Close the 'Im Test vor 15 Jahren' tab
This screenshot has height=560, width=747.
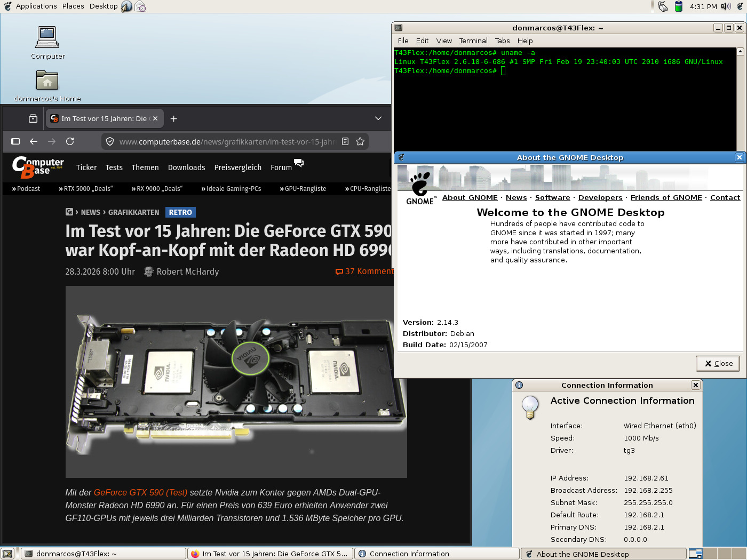tap(155, 118)
